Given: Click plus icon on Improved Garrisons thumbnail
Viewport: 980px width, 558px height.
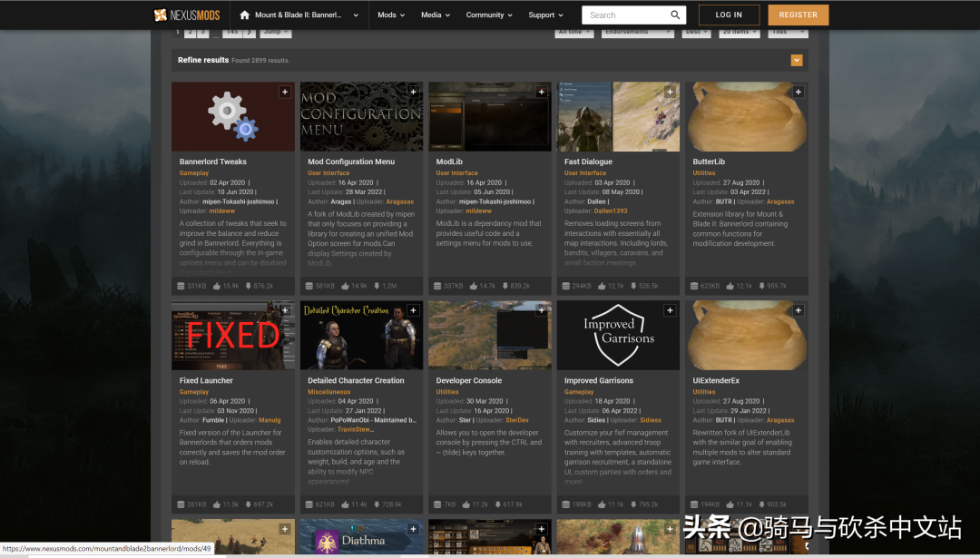Looking at the screenshot, I should pos(670,310).
